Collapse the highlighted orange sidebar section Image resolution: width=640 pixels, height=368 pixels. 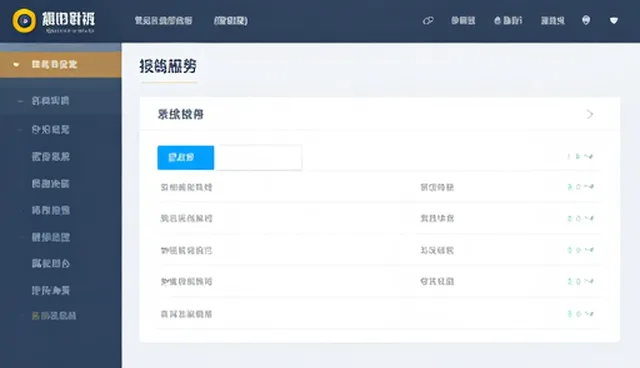pyautogui.click(x=60, y=64)
